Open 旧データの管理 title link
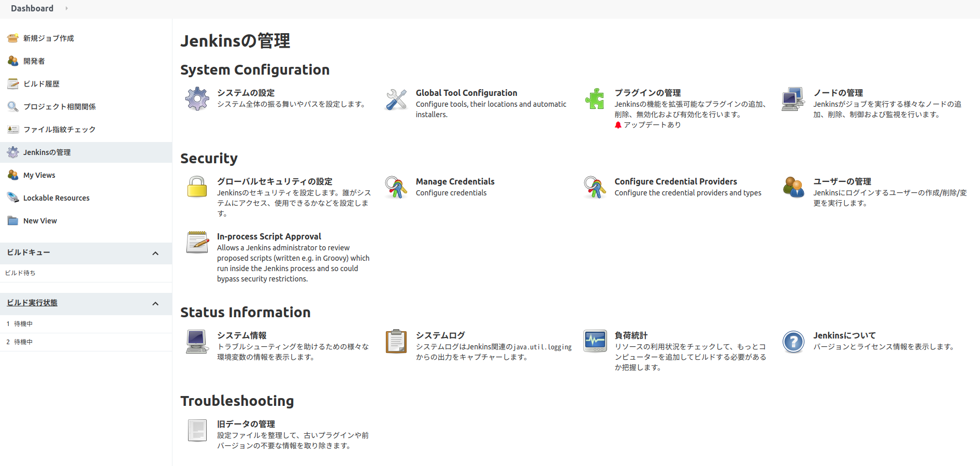Screen dimensions: 980x466 click(x=246, y=424)
